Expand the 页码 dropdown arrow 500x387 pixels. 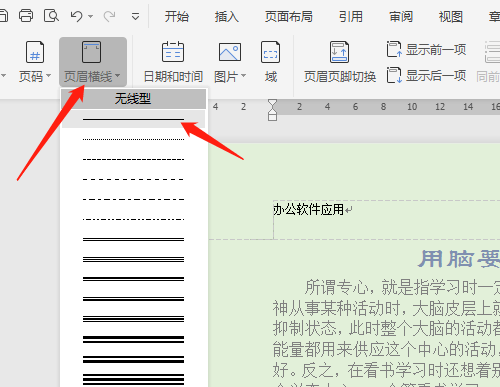tap(49, 76)
